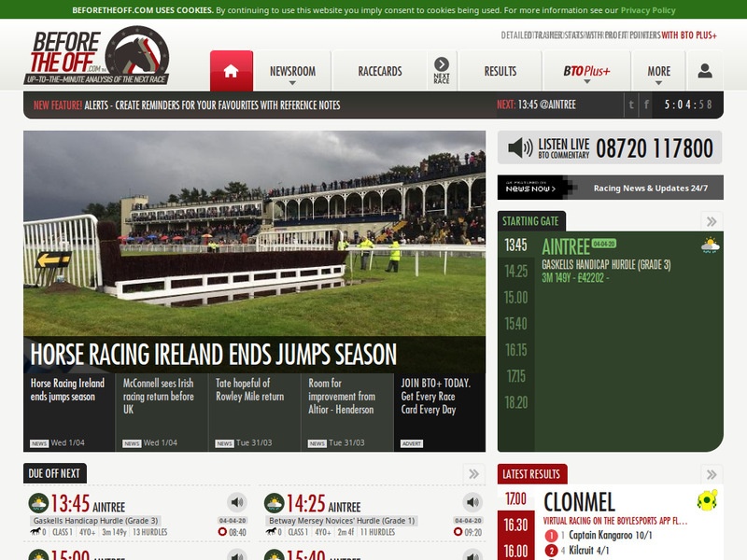
Task: Expand the Starting Gate double-arrow
Action: [x=712, y=221]
